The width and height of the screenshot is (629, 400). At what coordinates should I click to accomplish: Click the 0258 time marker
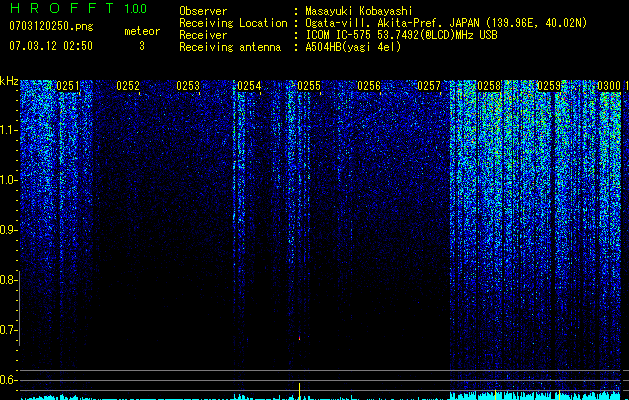point(489,86)
